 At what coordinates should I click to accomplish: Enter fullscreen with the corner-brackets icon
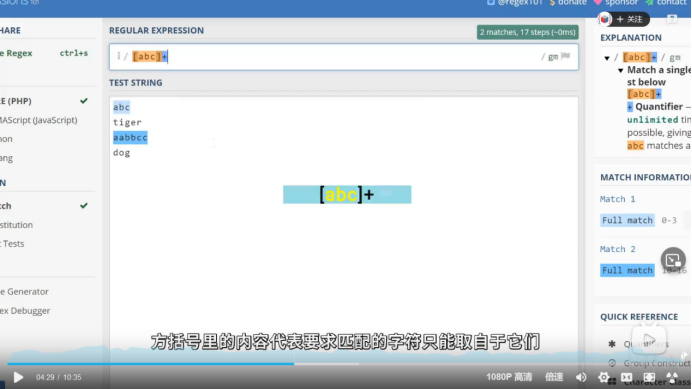coord(649,377)
